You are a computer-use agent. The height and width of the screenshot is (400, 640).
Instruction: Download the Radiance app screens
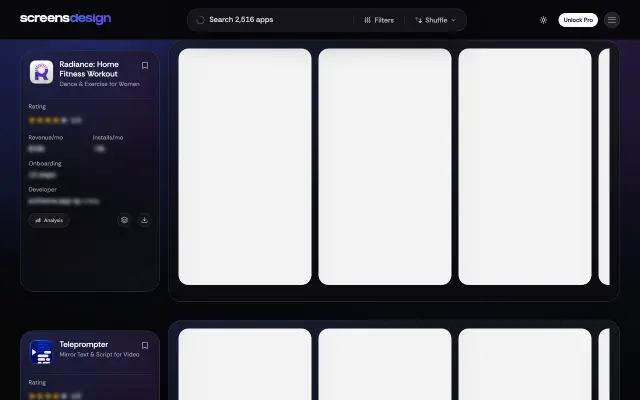[x=144, y=220]
